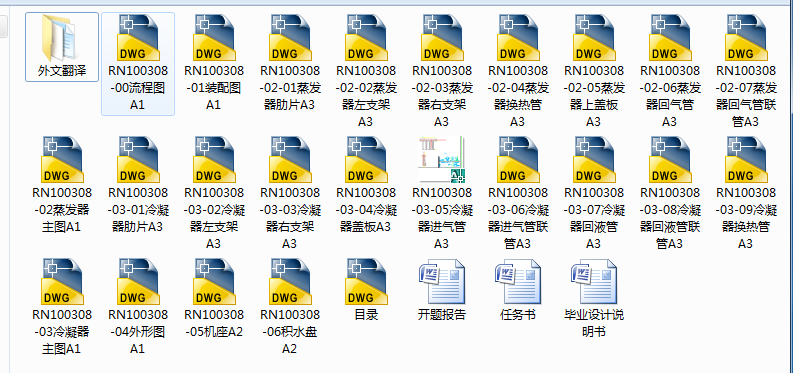The image size is (793, 373).
Task: Click the file name RN100308-03-07冷凝器回液管A3
Action: tap(593, 218)
